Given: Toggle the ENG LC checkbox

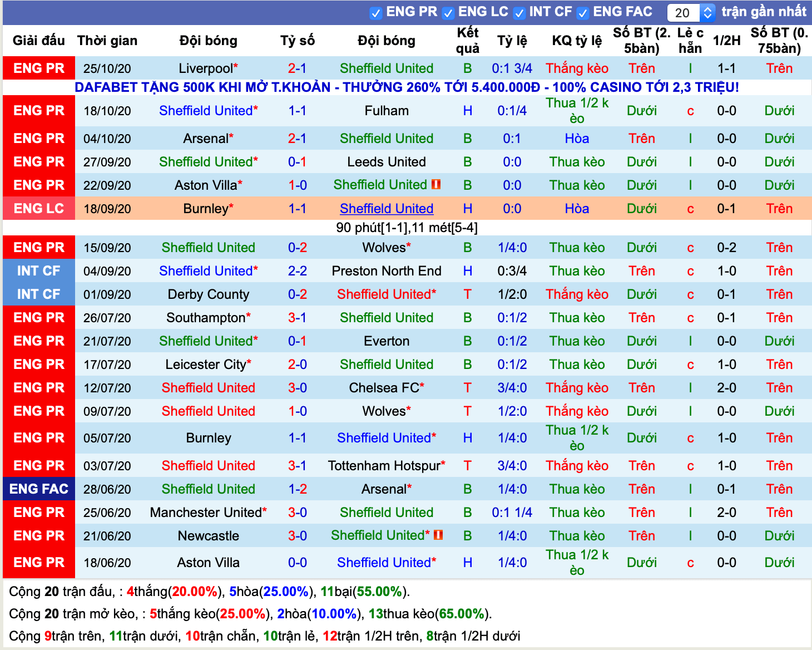Looking at the screenshot, I should tap(448, 13).
